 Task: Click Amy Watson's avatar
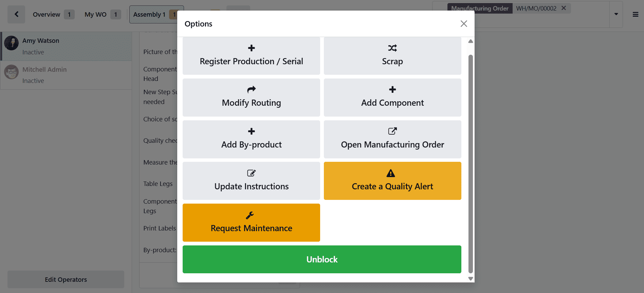tap(12, 43)
